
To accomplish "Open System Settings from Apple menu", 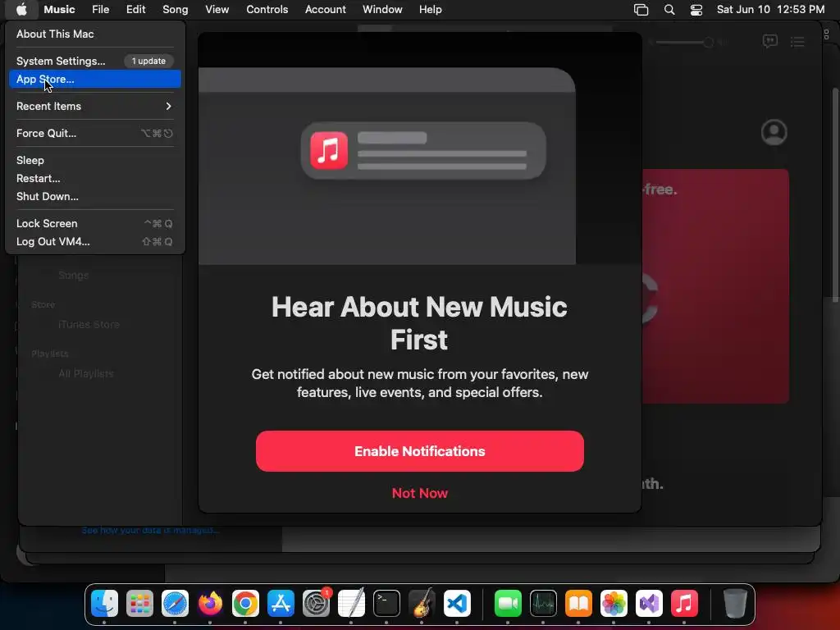I will coord(95,61).
